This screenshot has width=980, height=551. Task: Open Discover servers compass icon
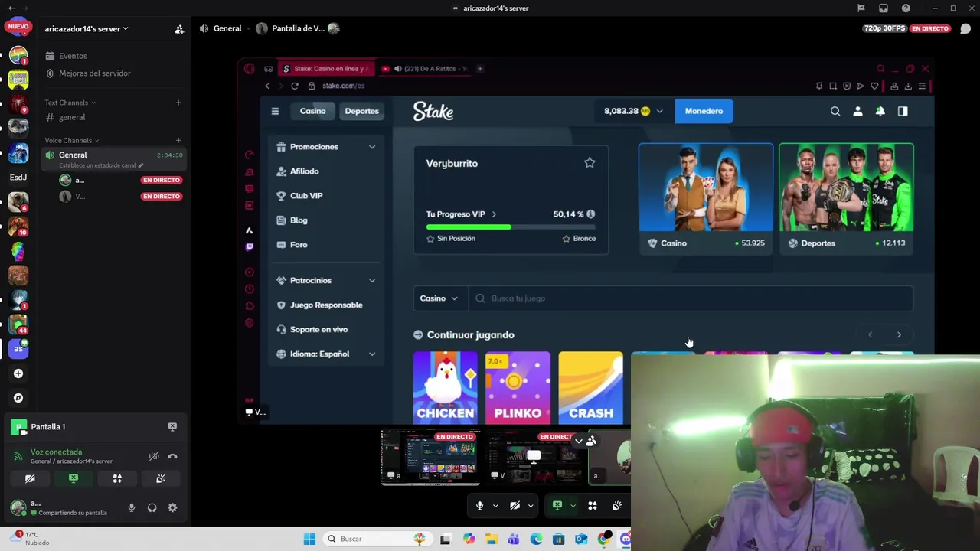[x=18, y=398]
